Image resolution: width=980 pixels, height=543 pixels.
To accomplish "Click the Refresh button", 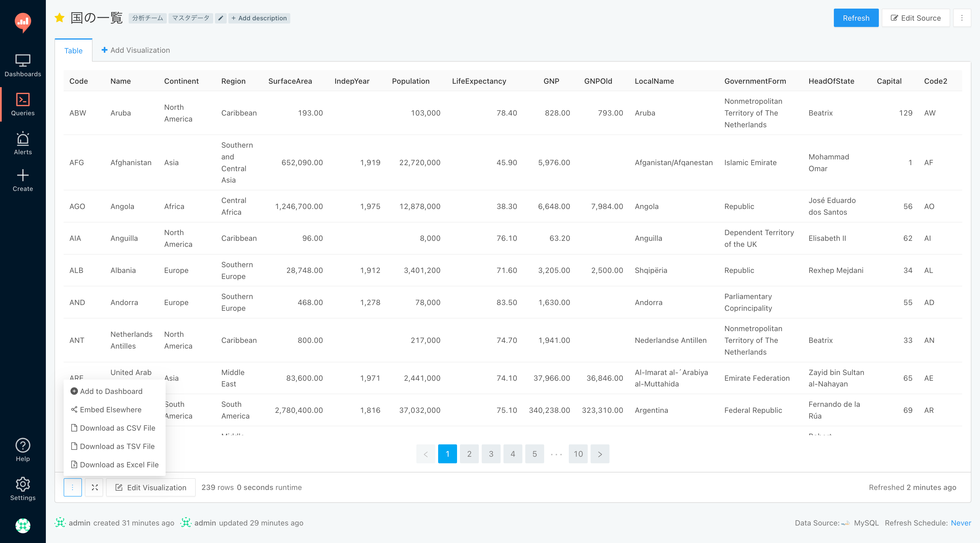I will [856, 18].
